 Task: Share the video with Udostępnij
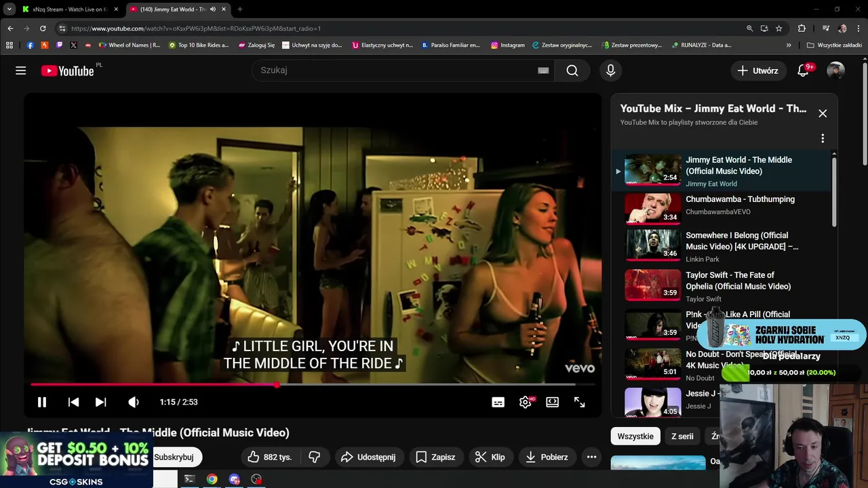[368, 457]
